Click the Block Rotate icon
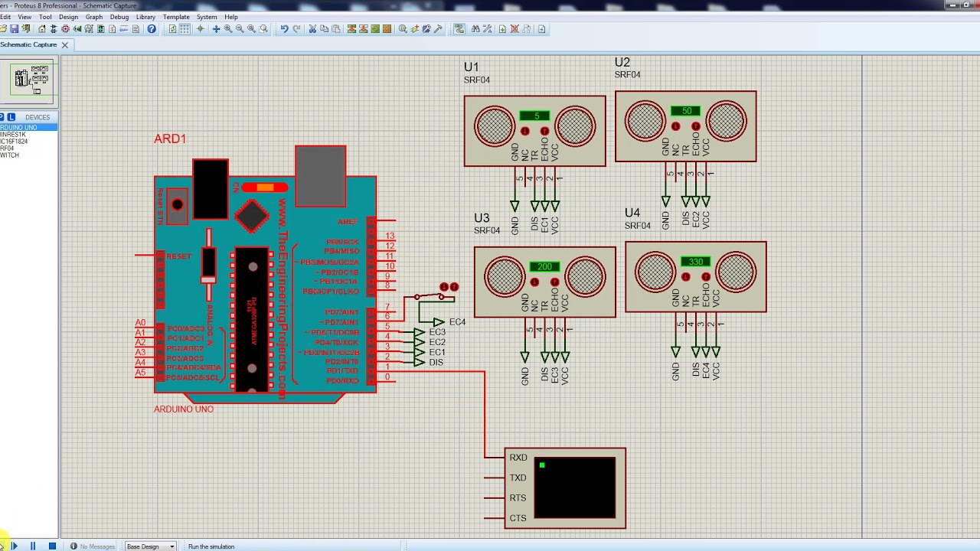 tap(375, 29)
